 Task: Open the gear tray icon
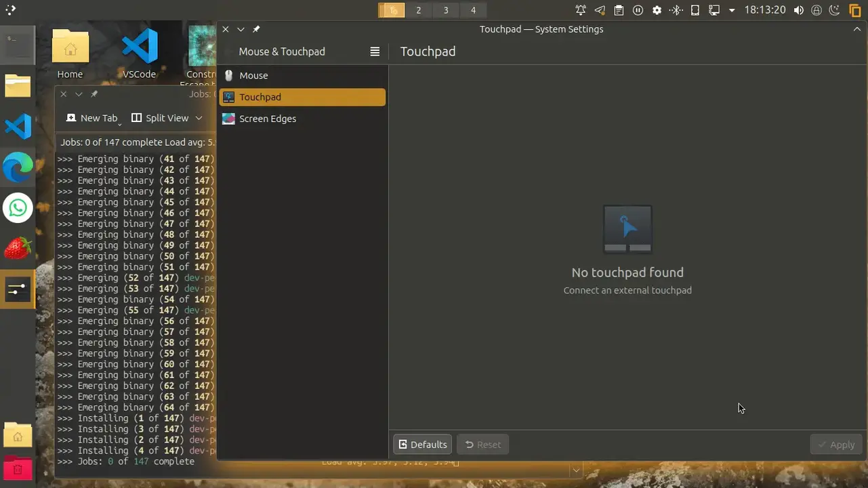(657, 10)
